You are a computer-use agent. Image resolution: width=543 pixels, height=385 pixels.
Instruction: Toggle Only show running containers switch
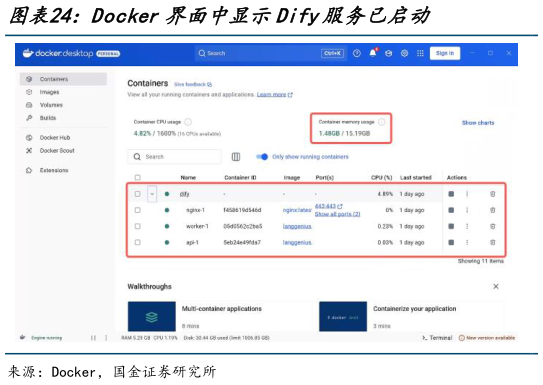coord(262,157)
